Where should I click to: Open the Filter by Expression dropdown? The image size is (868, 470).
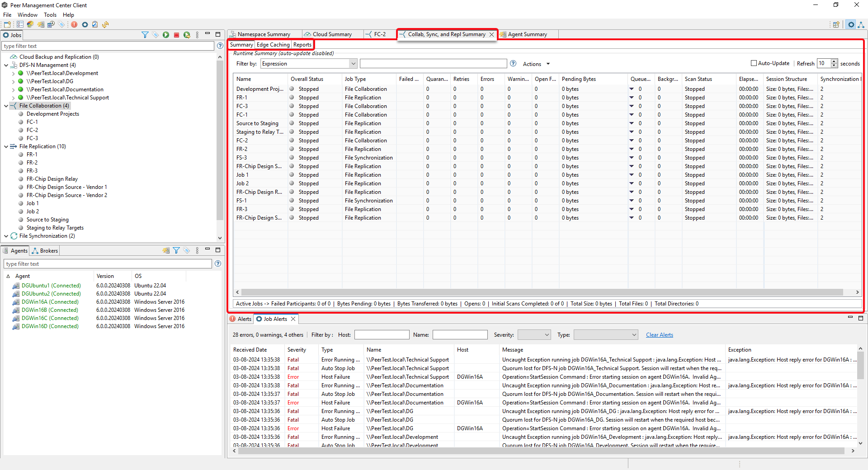(x=354, y=64)
